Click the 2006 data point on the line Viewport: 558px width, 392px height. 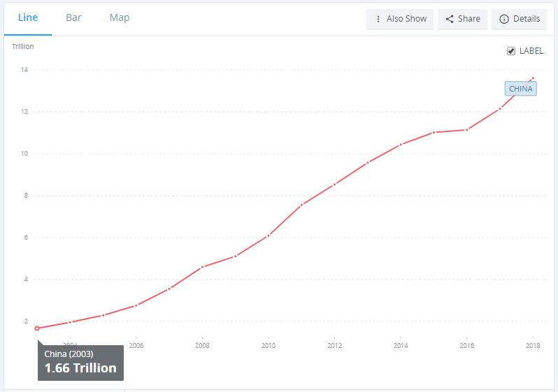[x=136, y=305]
